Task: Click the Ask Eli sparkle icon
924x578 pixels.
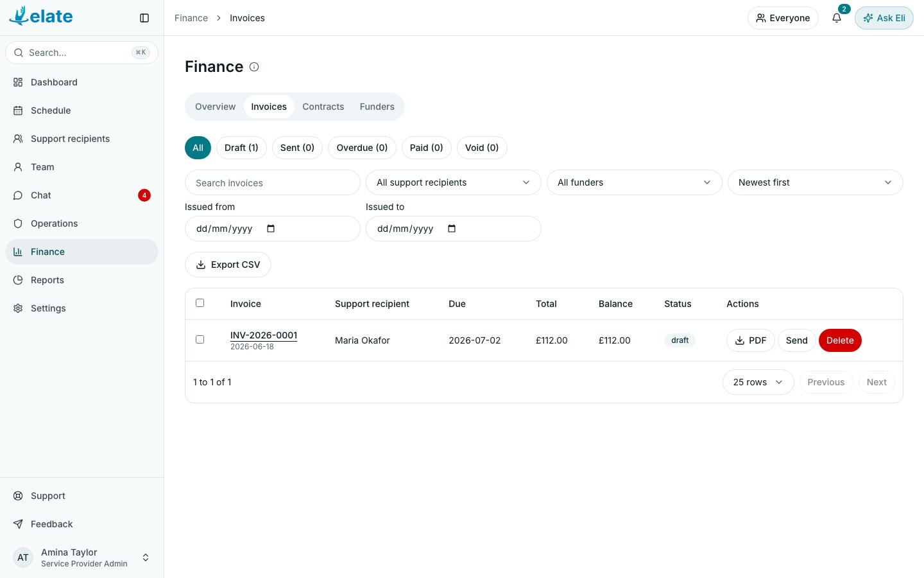Action: tap(868, 18)
